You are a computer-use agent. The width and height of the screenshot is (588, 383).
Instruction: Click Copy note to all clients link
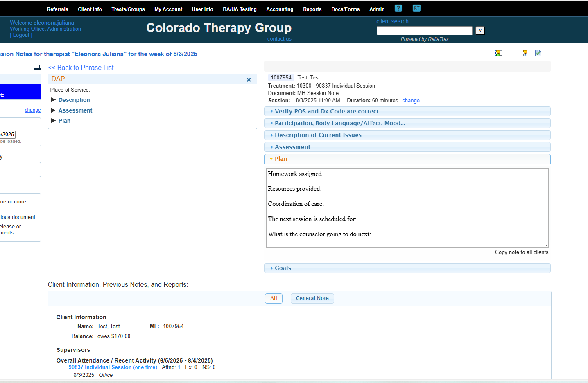pyautogui.click(x=521, y=252)
